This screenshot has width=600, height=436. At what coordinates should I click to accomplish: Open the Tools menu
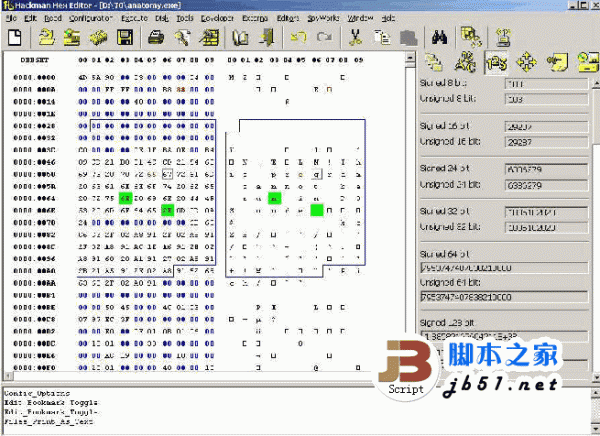pos(184,18)
